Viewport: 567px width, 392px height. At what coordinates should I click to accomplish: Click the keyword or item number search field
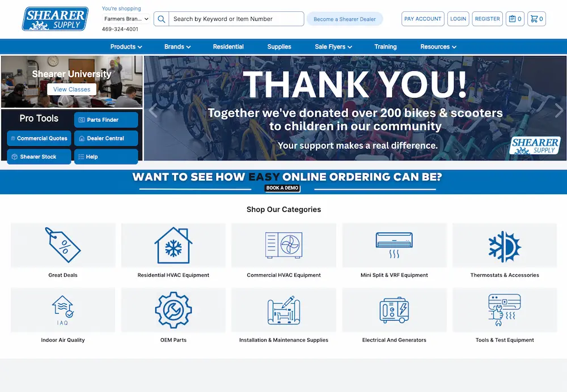(235, 19)
